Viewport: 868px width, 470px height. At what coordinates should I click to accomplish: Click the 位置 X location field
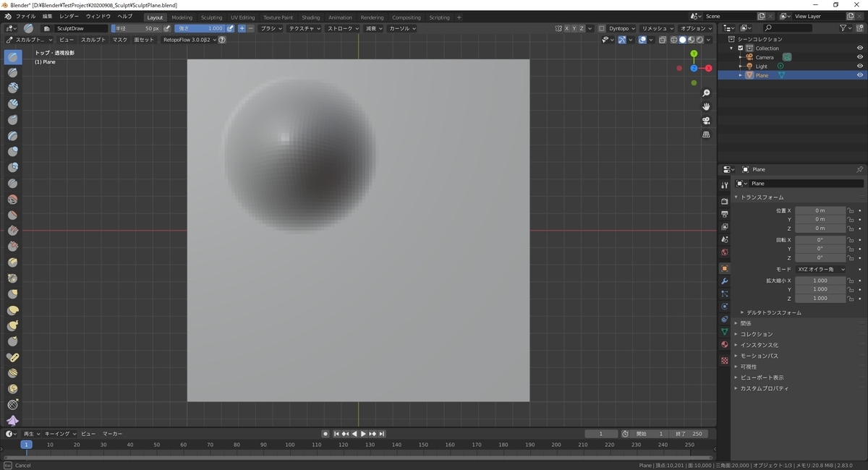(820, 210)
